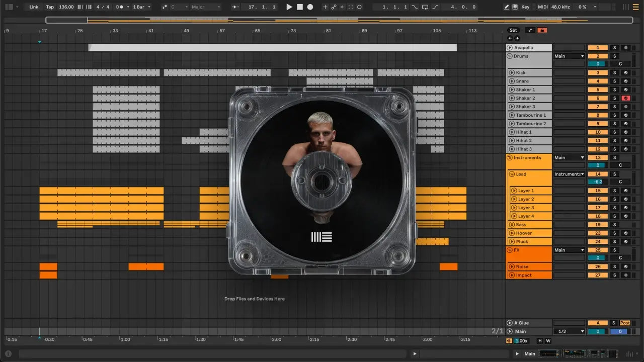Collapse the Drums group track
Screen dimensions: 644x362
pos(510,56)
